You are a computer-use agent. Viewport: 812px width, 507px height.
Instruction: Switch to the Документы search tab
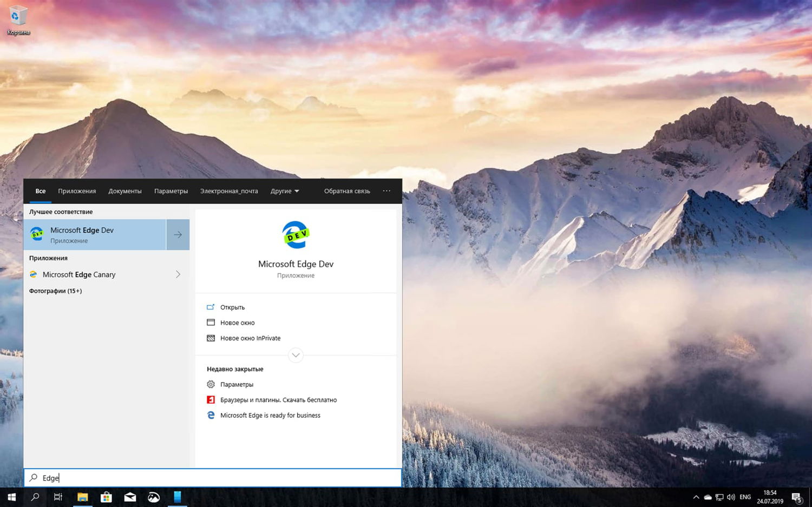point(125,191)
